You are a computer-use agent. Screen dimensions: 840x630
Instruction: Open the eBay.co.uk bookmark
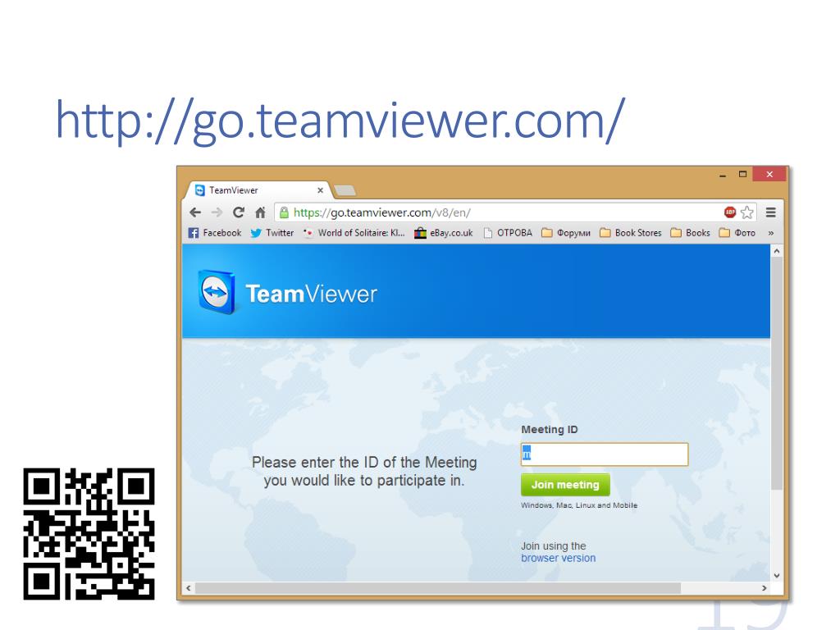coord(444,233)
